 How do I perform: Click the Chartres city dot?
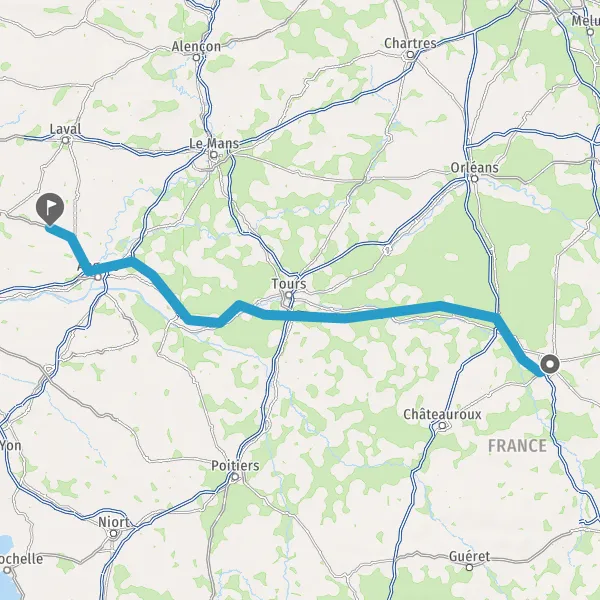click(x=410, y=55)
